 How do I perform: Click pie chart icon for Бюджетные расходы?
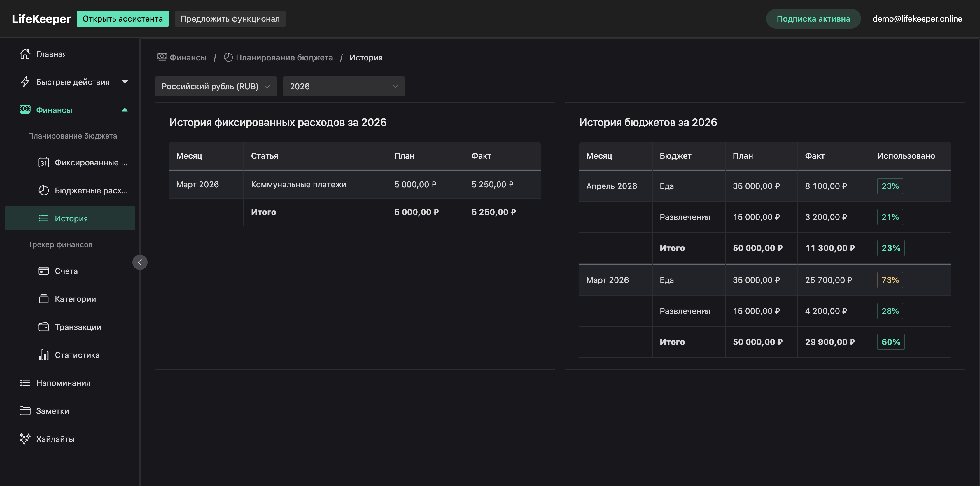coord(44,190)
